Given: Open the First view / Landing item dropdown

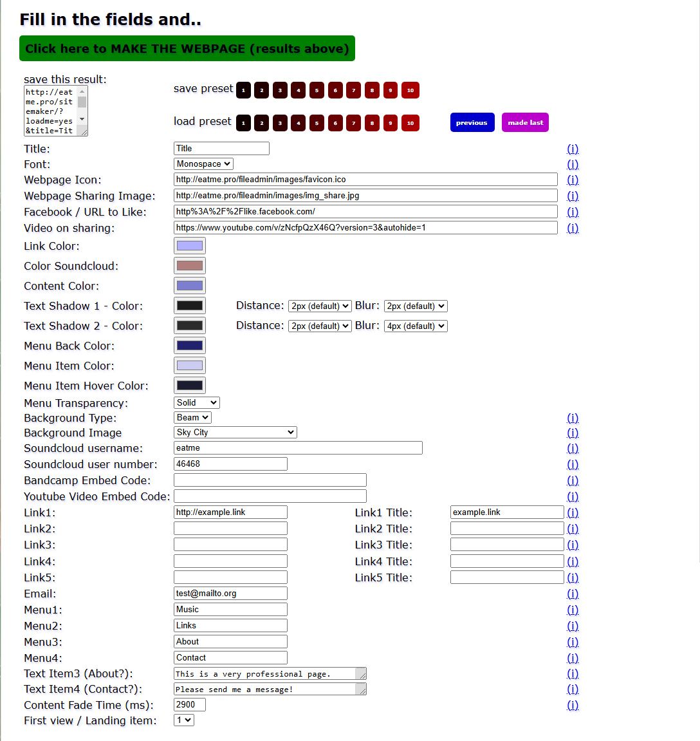Looking at the screenshot, I should (x=183, y=720).
